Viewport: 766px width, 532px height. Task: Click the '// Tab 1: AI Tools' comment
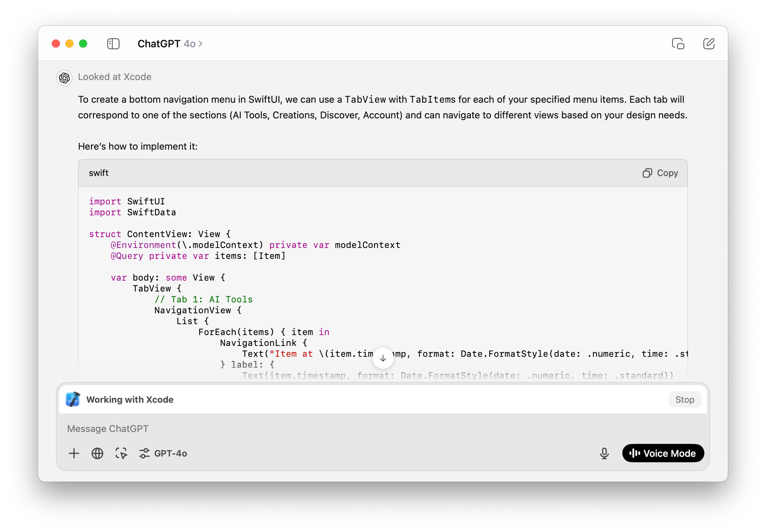click(x=204, y=299)
